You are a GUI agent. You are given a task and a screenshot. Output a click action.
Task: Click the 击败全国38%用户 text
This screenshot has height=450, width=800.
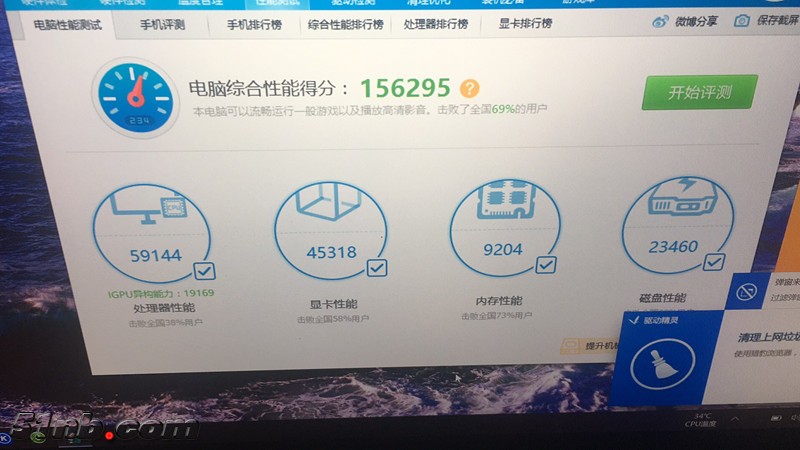click(165, 323)
